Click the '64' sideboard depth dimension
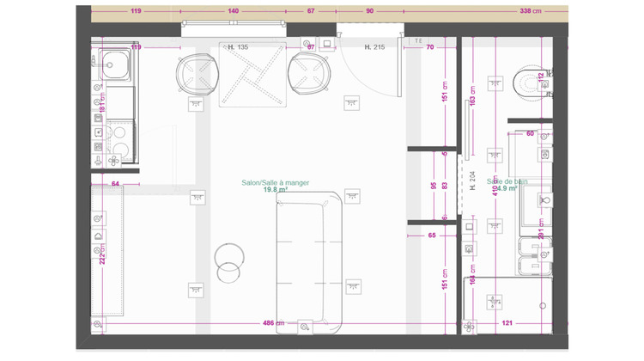 pos(115,184)
